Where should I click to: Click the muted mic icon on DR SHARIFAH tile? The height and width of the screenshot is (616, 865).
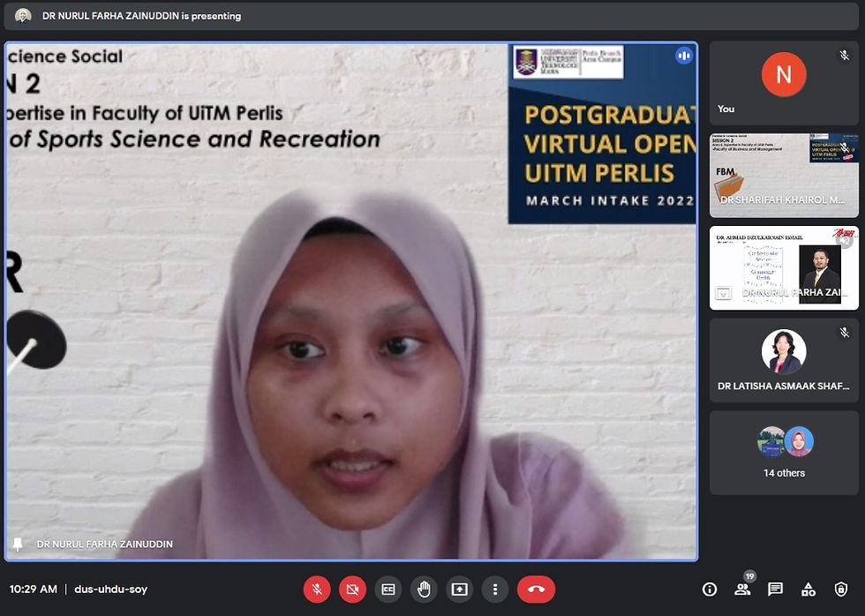pos(844,147)
